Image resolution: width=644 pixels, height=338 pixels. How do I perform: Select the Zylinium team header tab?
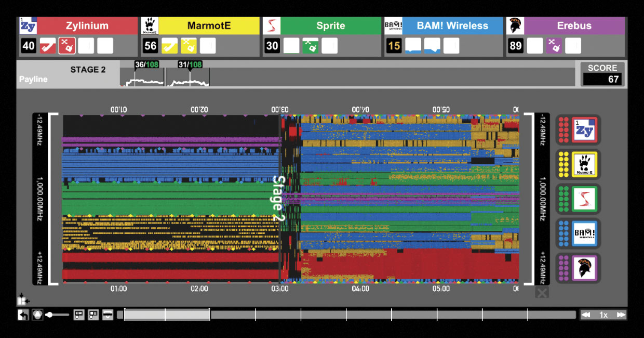[x=87, y=25]
